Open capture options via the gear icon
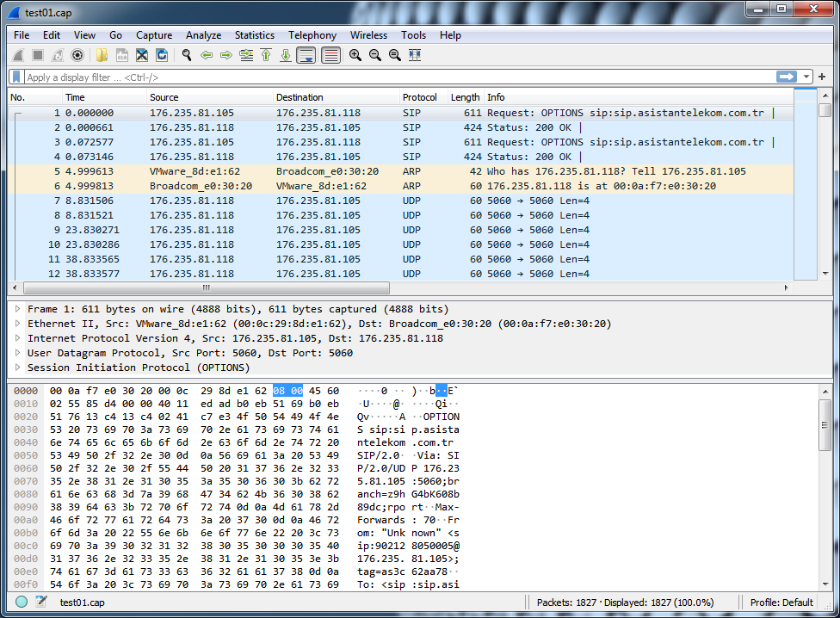The width and height of the screenshot is (840, 618). point(77,55)
